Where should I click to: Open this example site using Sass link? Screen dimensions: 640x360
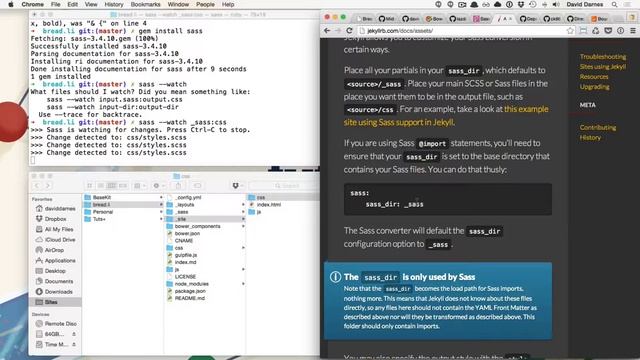(446, 116)
